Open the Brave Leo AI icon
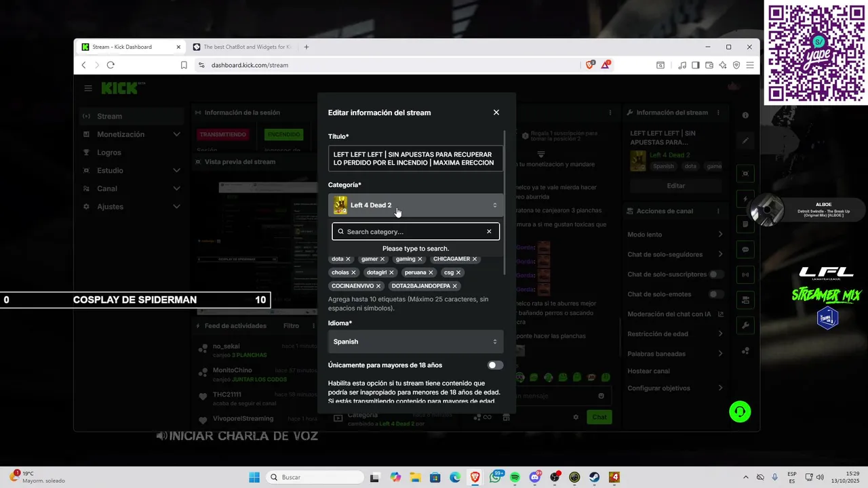This screenshot has height=488, width=868. pos(723,65)
